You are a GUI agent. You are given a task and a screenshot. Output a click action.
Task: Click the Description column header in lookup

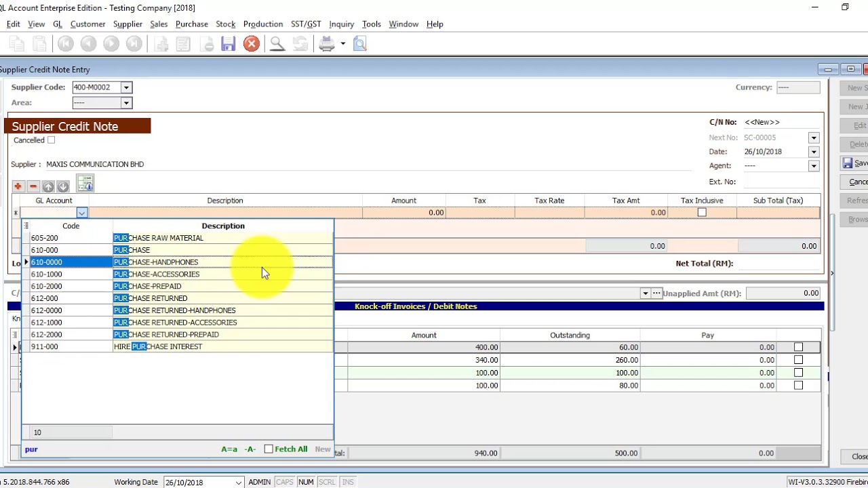point(223,226)
